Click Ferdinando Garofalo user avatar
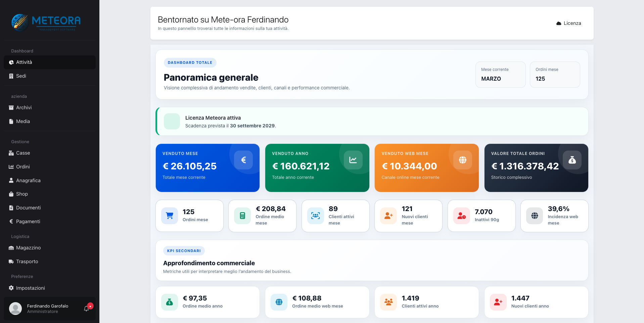This screenshot has width=644, height=323. 15,309
